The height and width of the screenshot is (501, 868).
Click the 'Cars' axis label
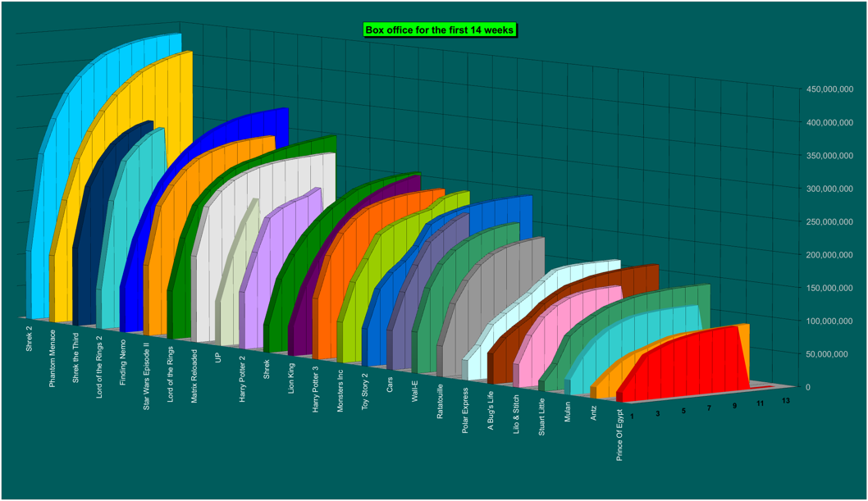(x=390, y=385)
